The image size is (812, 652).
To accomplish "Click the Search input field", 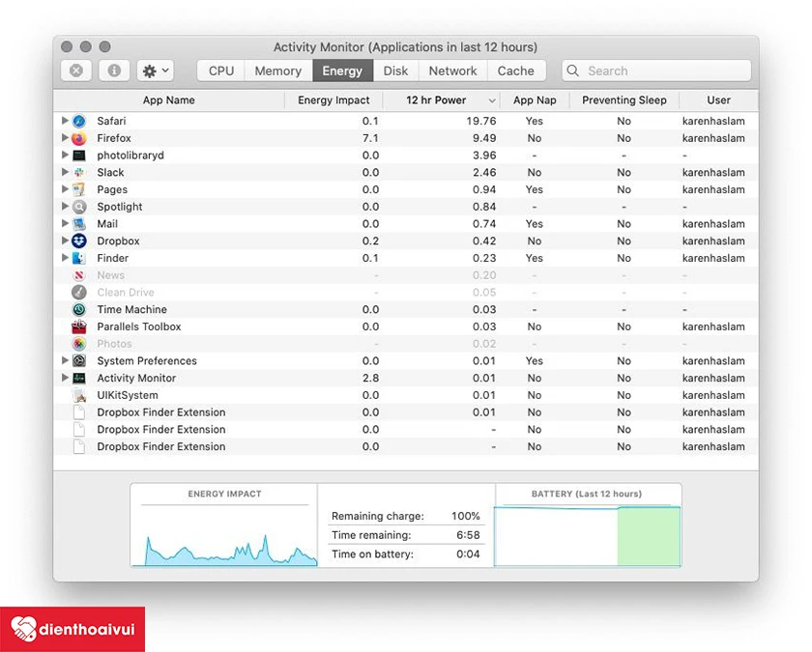I will pos(656,71).
